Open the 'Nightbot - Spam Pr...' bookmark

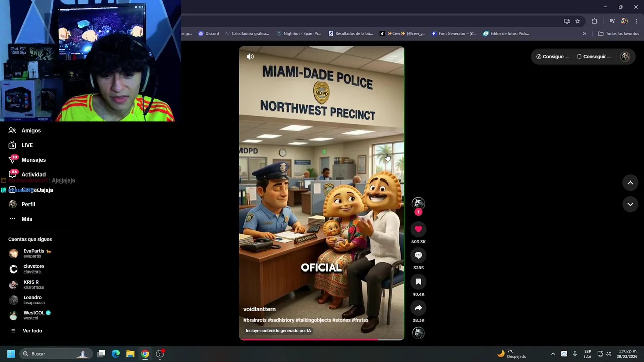[x=299, y=34]
